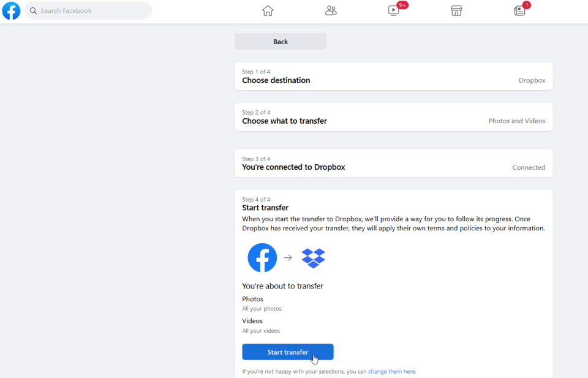Click the Step 1 of 4 label
588x378 pixels.
(x=256, y=72)
